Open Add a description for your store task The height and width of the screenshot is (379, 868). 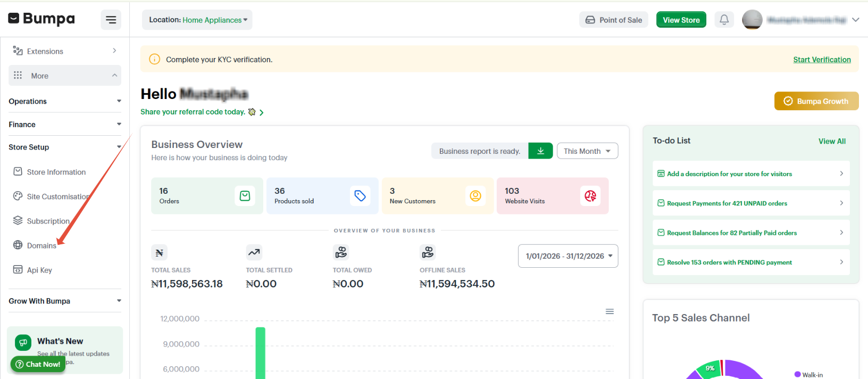751,174
